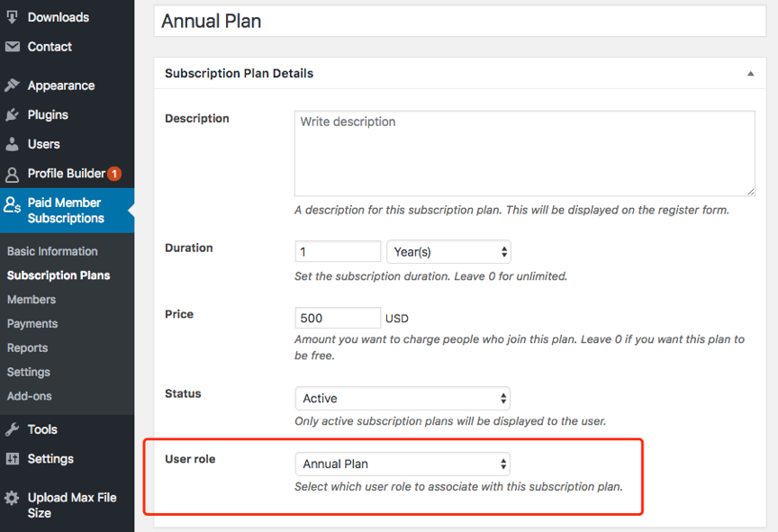The width and height of the screenshot is (778, 532).
Task: Click the Tools wrench icon
Action: [x=12, y=429]
